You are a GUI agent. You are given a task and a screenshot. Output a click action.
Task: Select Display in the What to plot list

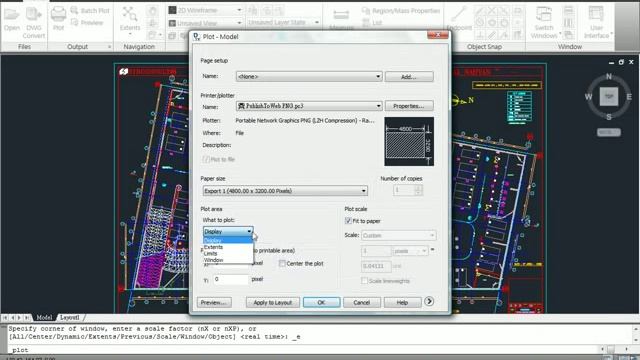coord(228,240)
